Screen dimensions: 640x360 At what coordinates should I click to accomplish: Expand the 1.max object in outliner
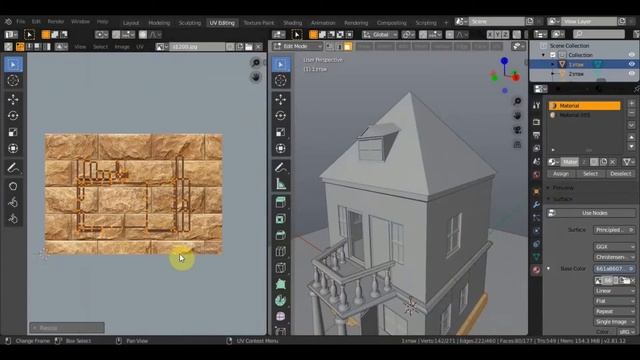tap(553, 64)
